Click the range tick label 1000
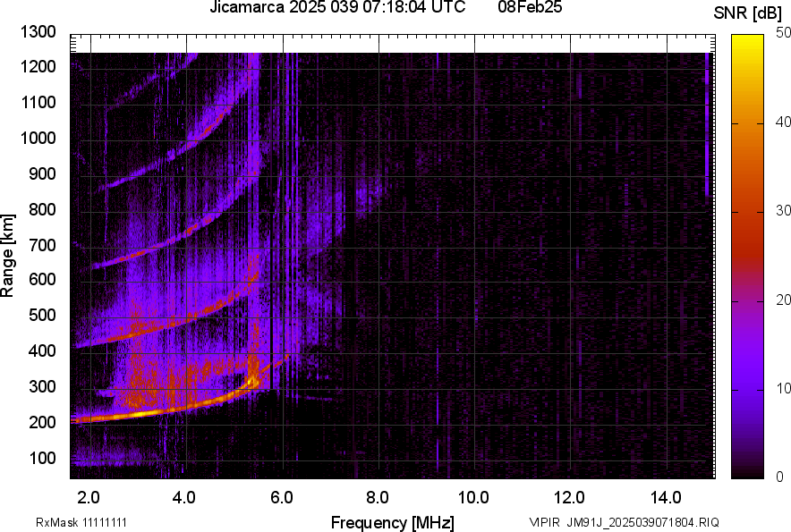Image resolution: width=791 pixels, height=532 pixels. 38,138
